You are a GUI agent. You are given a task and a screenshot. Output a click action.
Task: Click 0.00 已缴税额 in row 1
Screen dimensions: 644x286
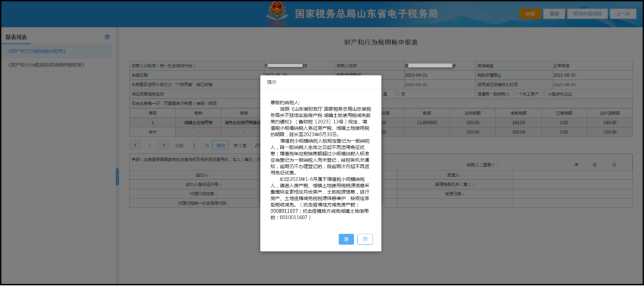click(563, 122)
